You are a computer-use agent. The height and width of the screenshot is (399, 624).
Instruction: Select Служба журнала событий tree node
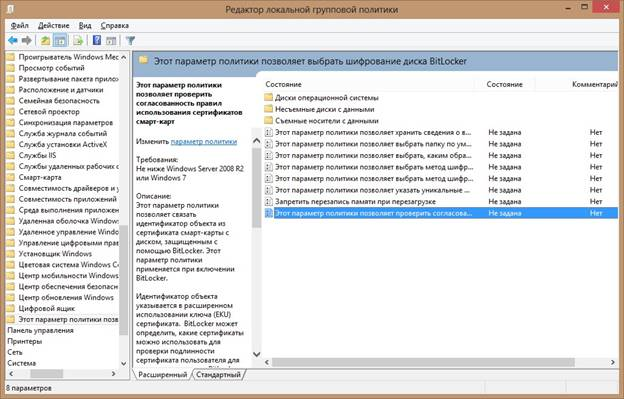coord(62,133)
